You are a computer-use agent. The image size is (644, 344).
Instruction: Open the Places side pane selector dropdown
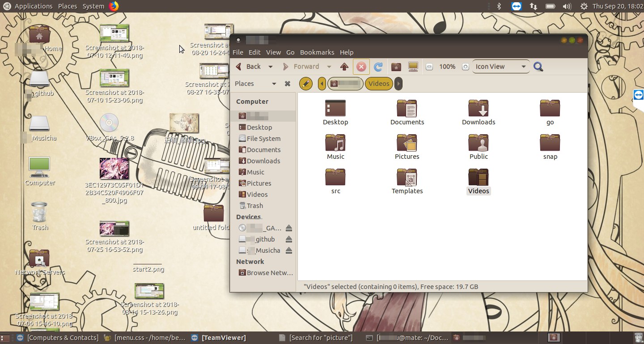pos(256,84)
